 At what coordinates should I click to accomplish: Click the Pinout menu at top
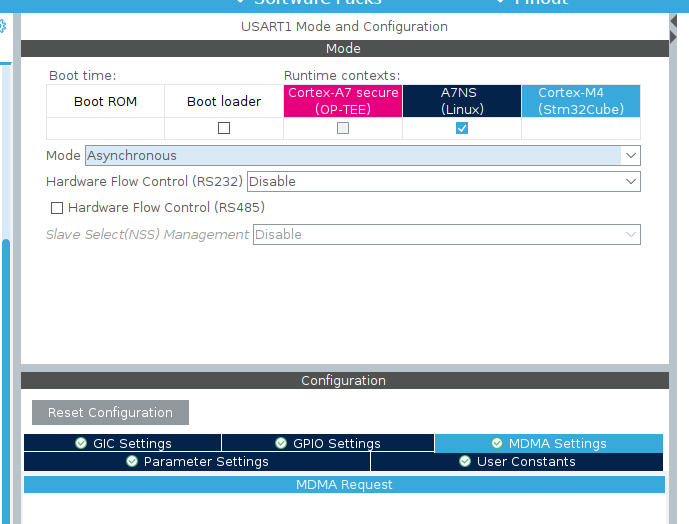point(533,2)
